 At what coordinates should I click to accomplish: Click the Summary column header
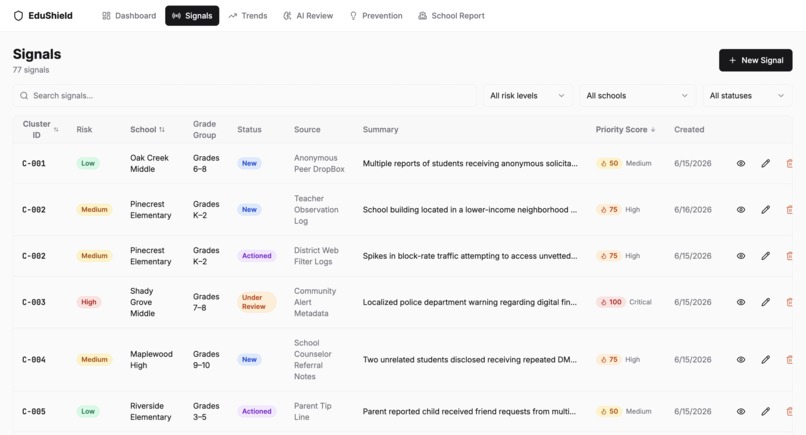[380, 130]
